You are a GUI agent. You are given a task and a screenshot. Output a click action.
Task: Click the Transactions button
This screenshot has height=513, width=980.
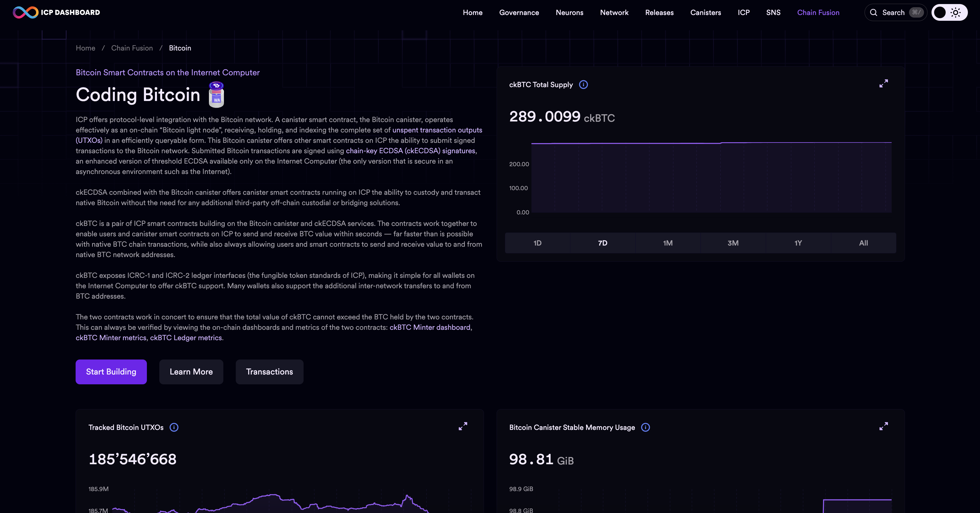269,372
